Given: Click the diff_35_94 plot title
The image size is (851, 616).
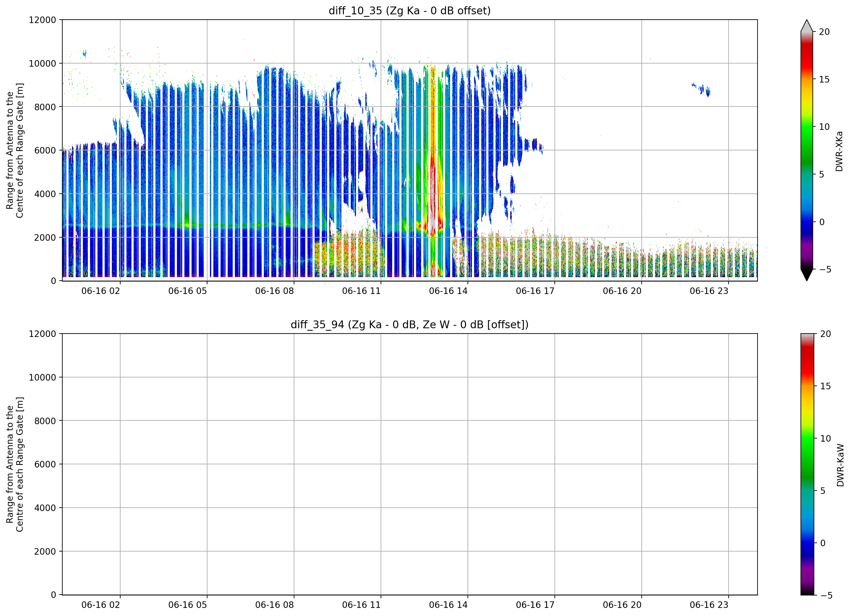Looking at the screenshot, I should pos(410,325).
